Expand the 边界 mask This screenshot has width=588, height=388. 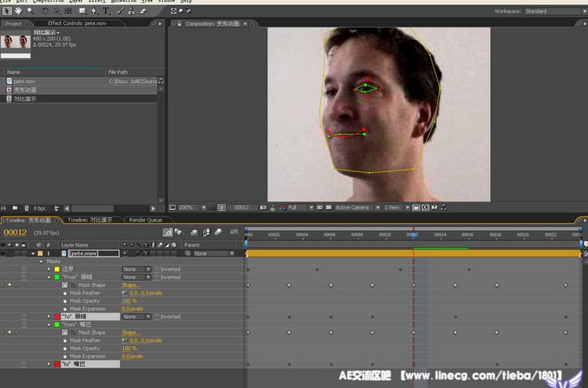(49, 269)
